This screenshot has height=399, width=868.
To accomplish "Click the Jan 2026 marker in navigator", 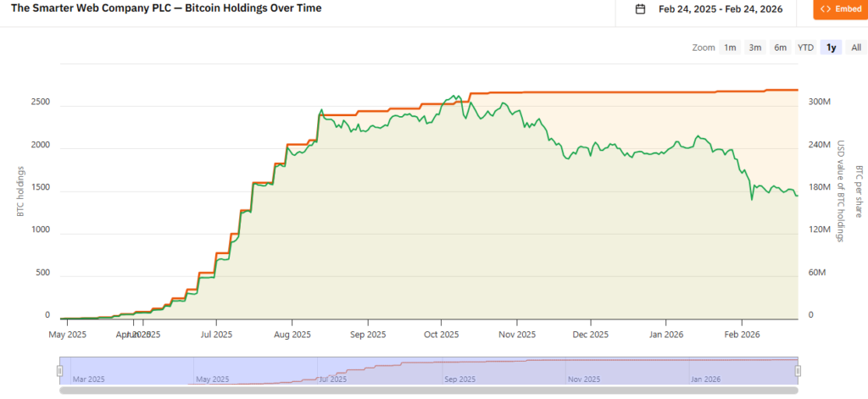I will click(x=707, y=379).
